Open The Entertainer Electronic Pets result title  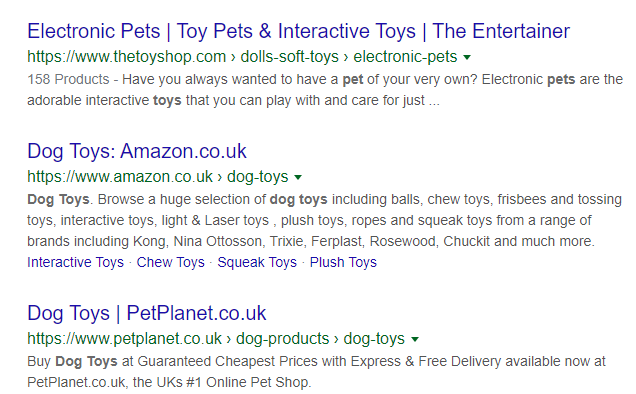tap(299, 31)
